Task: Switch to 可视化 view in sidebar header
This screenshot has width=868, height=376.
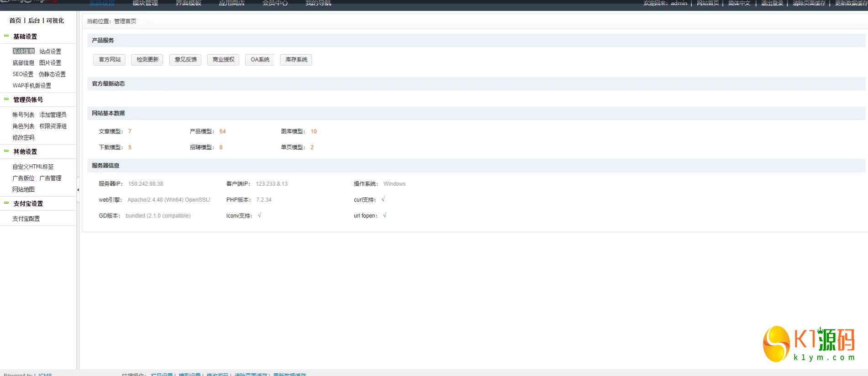Action: tap(55, 21)
